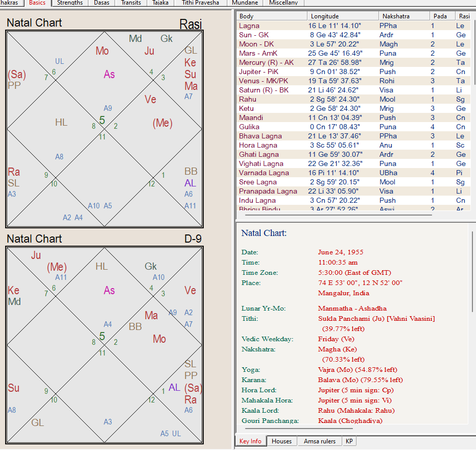
Task: Select the Moon - DK row
Action: point(353,44)
